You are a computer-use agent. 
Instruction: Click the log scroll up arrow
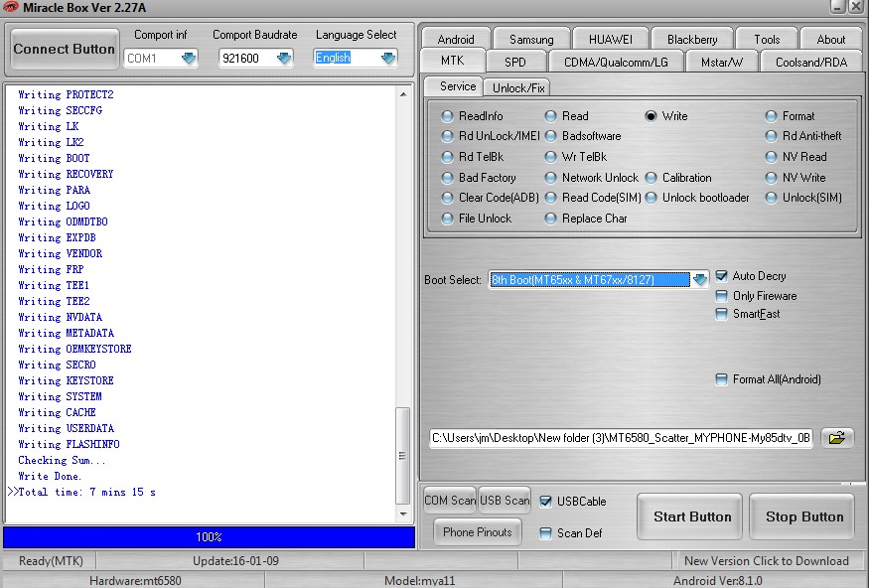point(403,94)
